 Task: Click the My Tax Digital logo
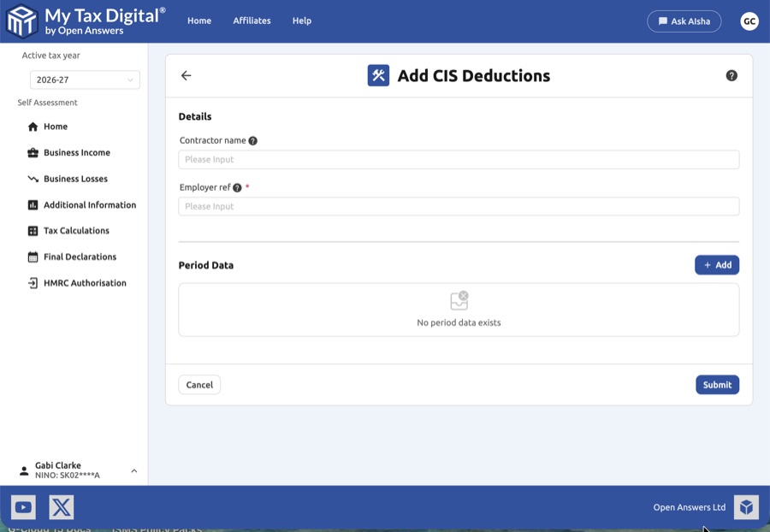86,21
